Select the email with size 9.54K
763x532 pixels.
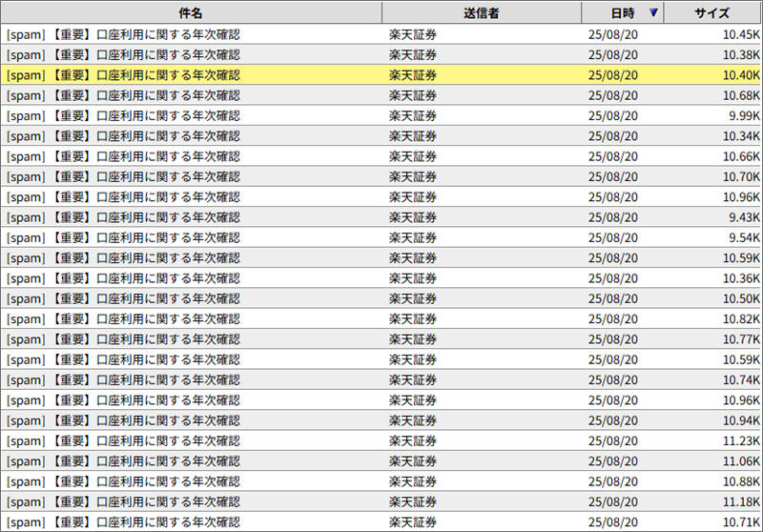click(x=381, y=237)
